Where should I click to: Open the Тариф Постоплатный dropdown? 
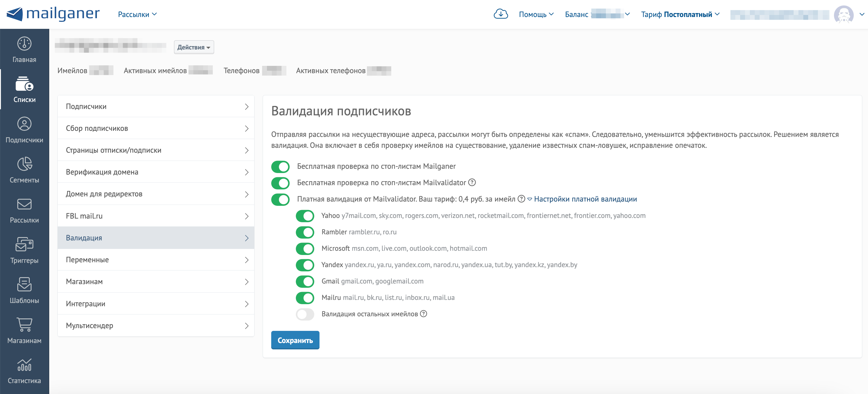[680, 15]
